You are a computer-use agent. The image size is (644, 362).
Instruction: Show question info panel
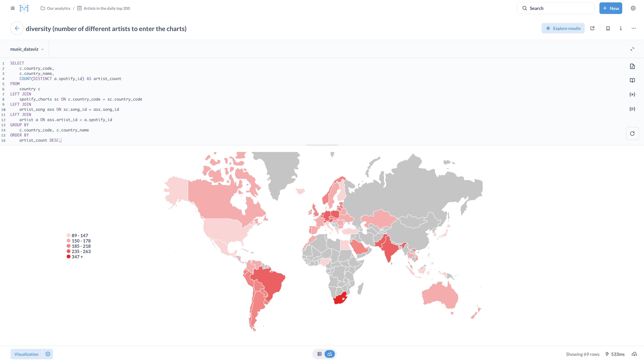coord(621,28)
